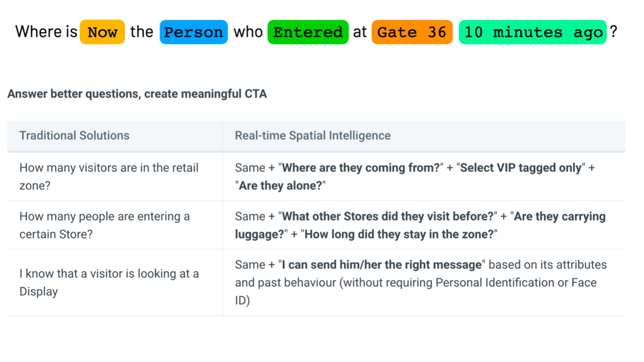
Task: Click the green 'Entered' tag
Action: click(x=308, y=32)
